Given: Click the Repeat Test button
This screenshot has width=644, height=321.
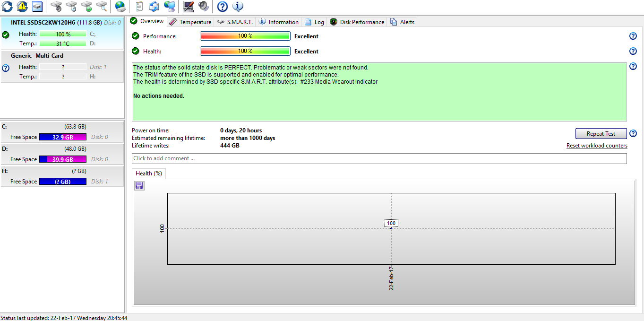Looking at the screenshot, I should [x=601, y=134].
